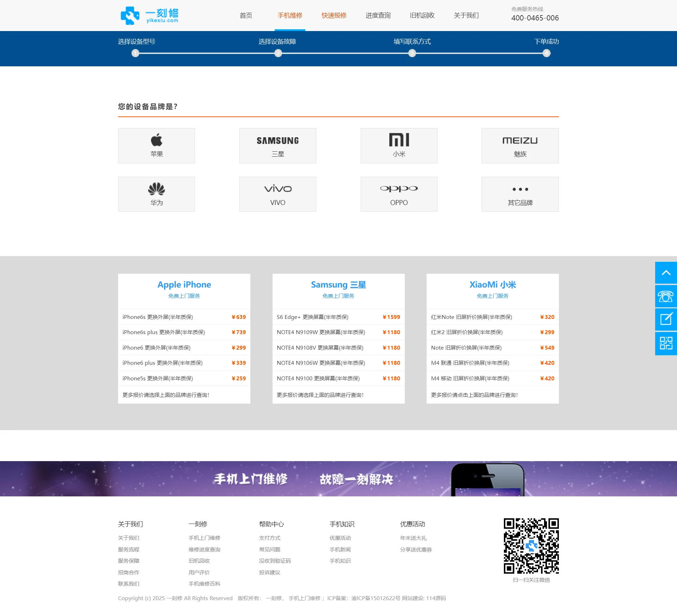Screen dimensions: 677x616
Task: Click the feedback form icon in the right sidebar
Action: coord(666,320)
